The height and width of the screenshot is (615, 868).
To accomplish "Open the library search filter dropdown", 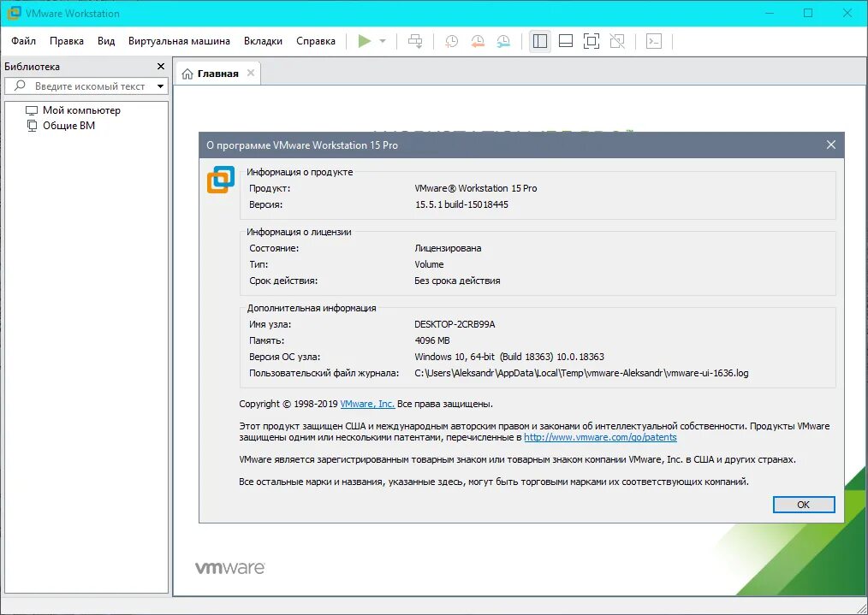I will (160, 86).
